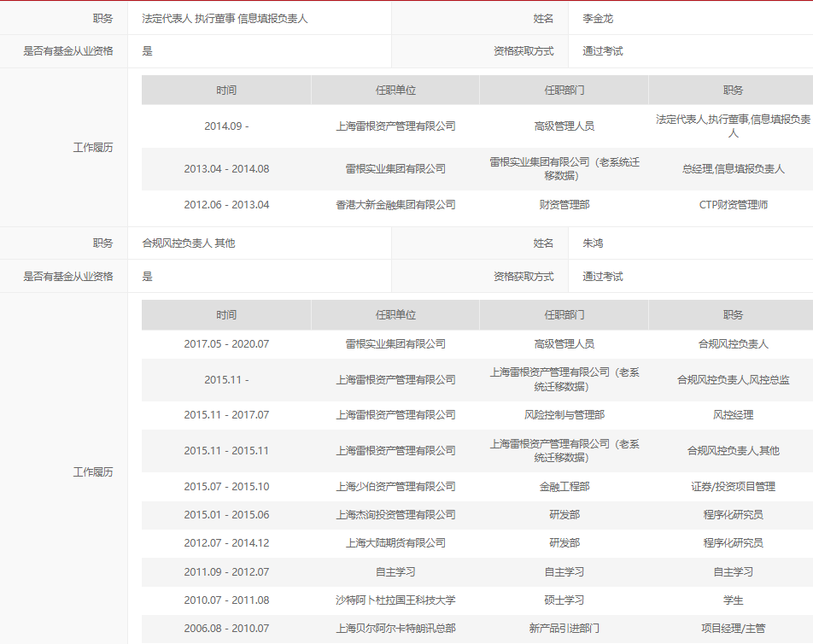Click 2014.09 - date cell
This screenshot has height=644, width=813.
click(x=226, y=126)
